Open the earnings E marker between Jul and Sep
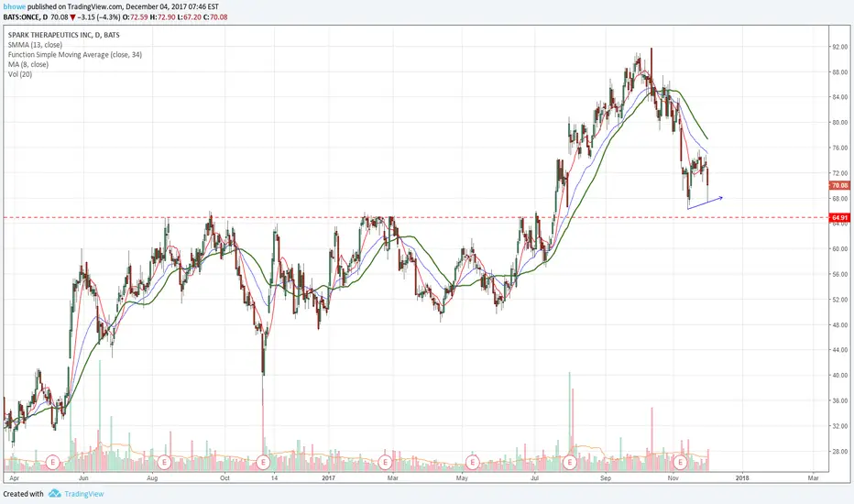The height and width of the screenshot is (504, 854). 570,463
